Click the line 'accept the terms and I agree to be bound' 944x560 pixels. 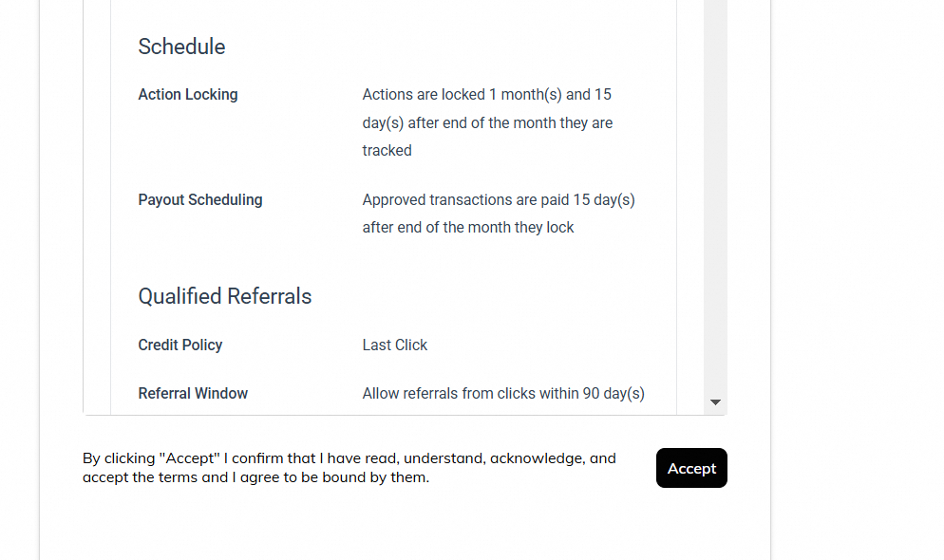[255, 477]
